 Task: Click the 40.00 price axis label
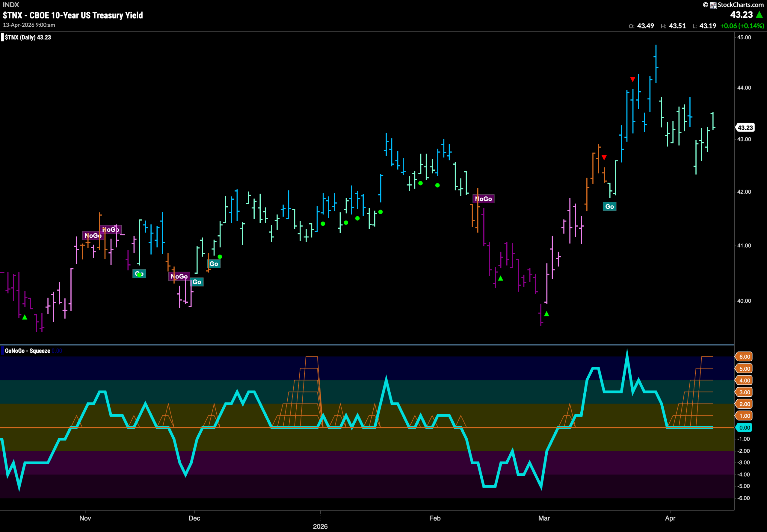click(744, 301)
